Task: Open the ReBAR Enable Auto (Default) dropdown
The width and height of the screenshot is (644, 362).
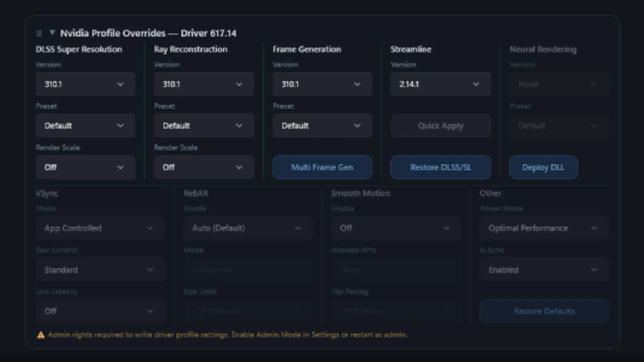Action: (x=248, y=228)
